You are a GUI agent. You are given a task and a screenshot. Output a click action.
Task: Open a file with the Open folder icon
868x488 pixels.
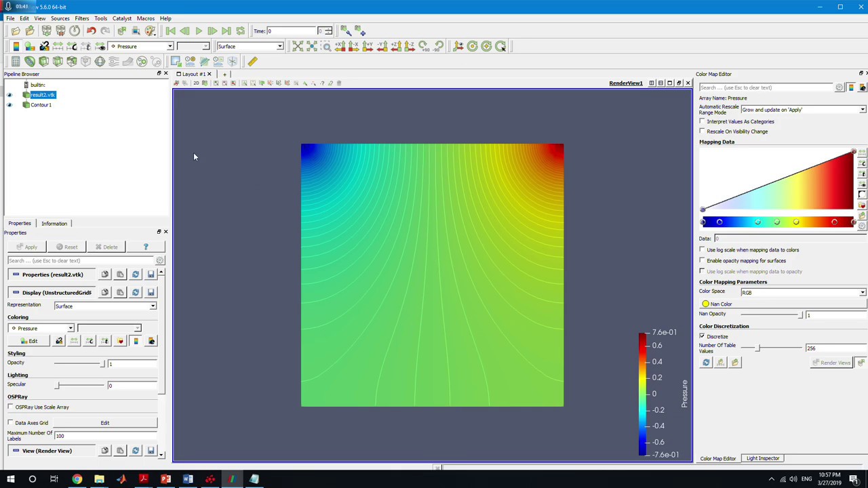[16, 31]
